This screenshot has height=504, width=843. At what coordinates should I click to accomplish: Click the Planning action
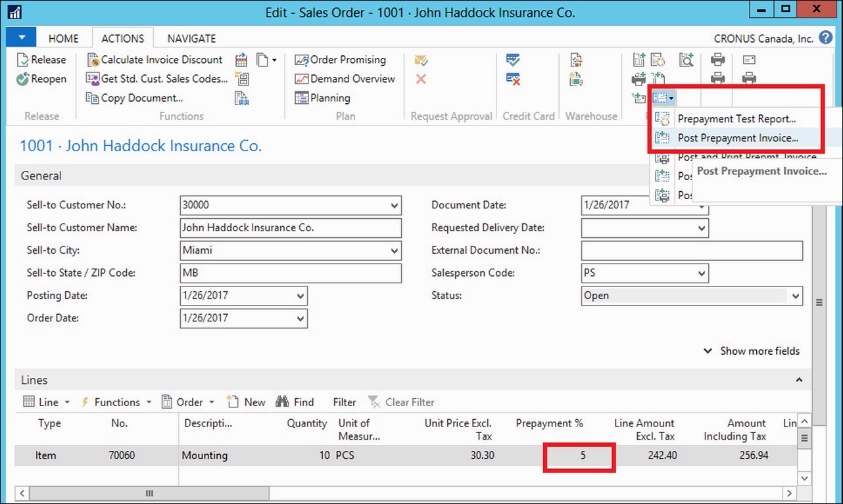coord(322,98)
